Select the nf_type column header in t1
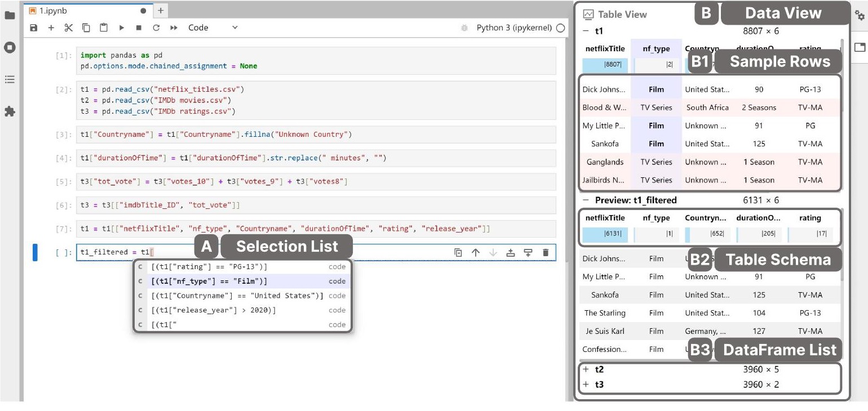Image resolution: width=868 pixels, height=411 pixels. pyautogui.click(x=656, y=49)
